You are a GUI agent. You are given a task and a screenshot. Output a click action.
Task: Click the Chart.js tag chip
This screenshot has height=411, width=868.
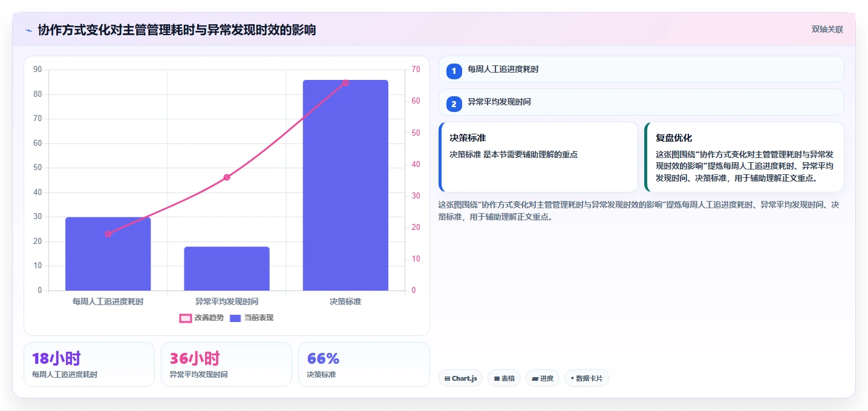tap(460, 378)
